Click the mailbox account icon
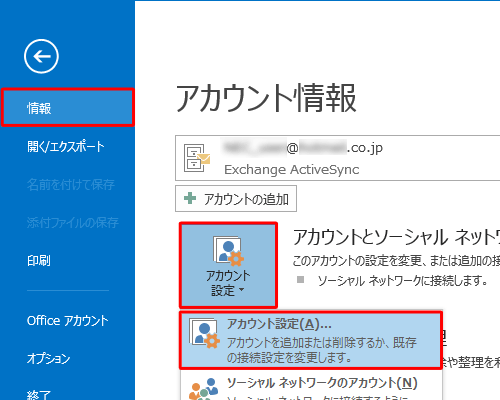The height and width of the screenshot is (400, 500). tap(197, 158)
